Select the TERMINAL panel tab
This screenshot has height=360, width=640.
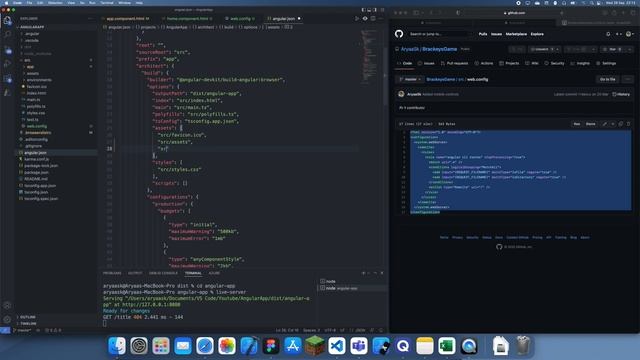click(193, 273)
